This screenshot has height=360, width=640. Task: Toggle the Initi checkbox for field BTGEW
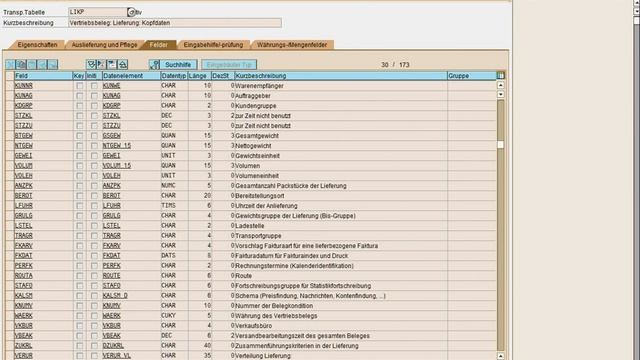94,136
